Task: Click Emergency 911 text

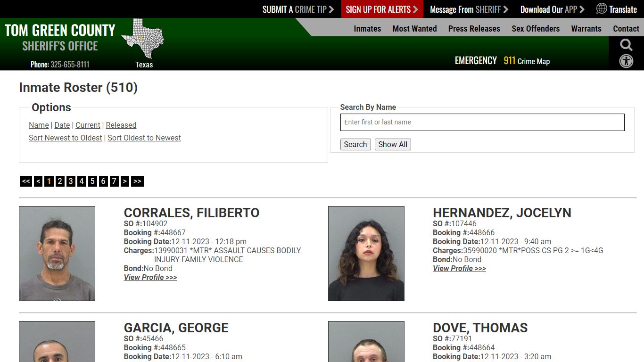Action: [x=485, y=61]
